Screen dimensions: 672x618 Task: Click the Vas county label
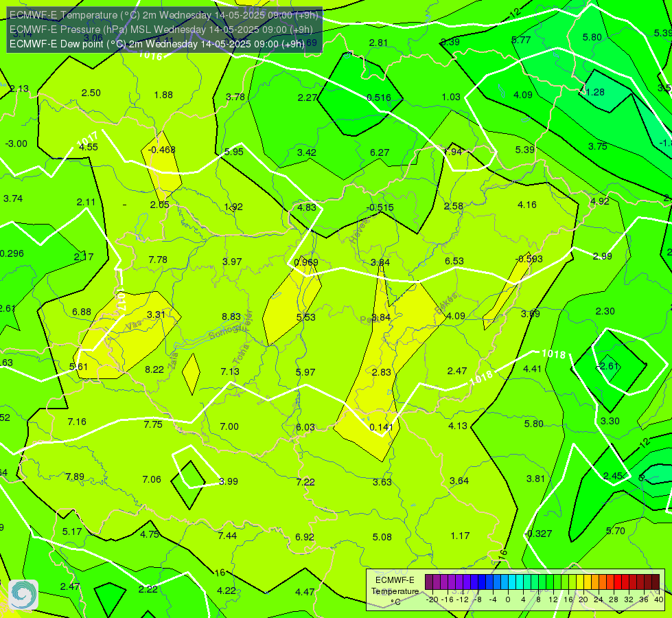(134, 325)
